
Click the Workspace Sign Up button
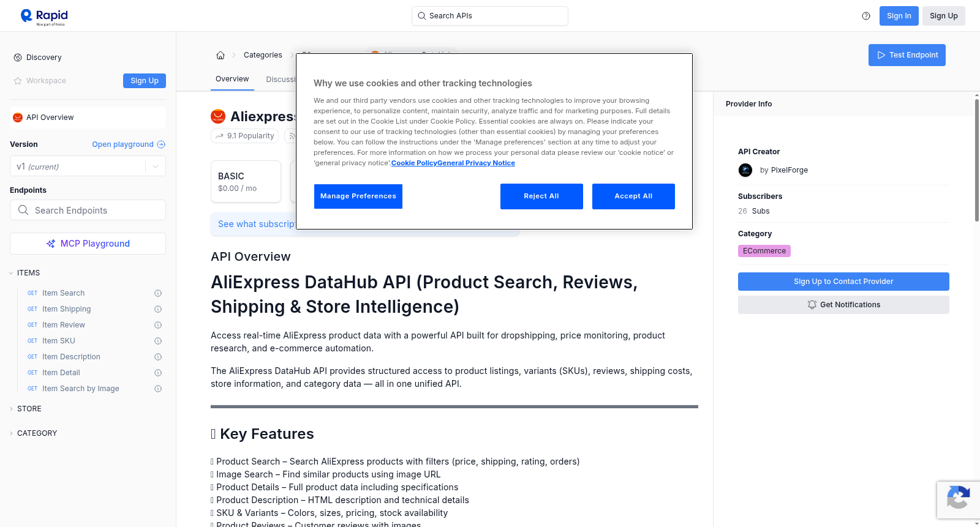[x=145, y=81]
